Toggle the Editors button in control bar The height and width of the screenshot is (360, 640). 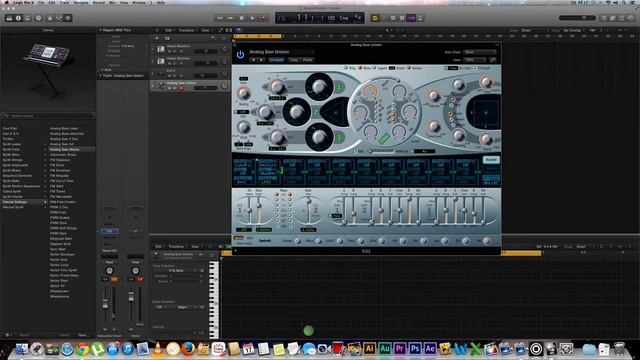point(68,18)
